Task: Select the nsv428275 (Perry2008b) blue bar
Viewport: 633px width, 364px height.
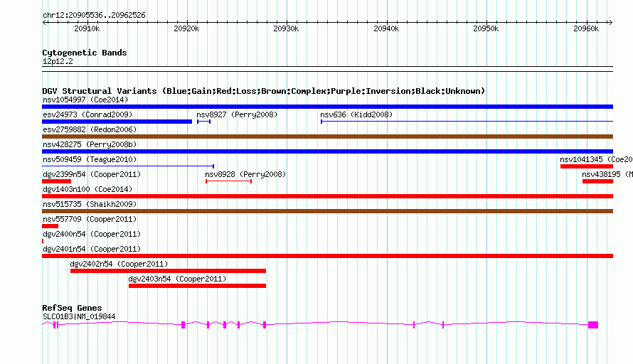Action: [327, 151]
